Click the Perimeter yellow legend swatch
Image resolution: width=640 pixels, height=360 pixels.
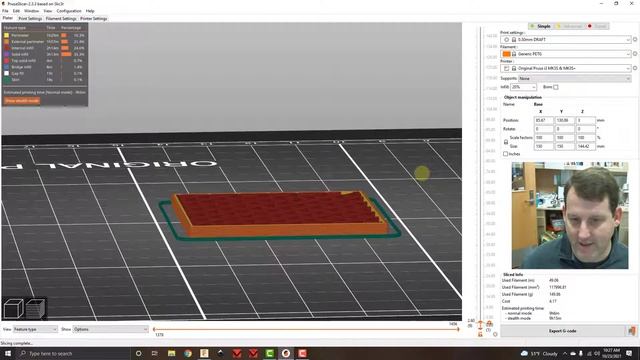[6, 36]
